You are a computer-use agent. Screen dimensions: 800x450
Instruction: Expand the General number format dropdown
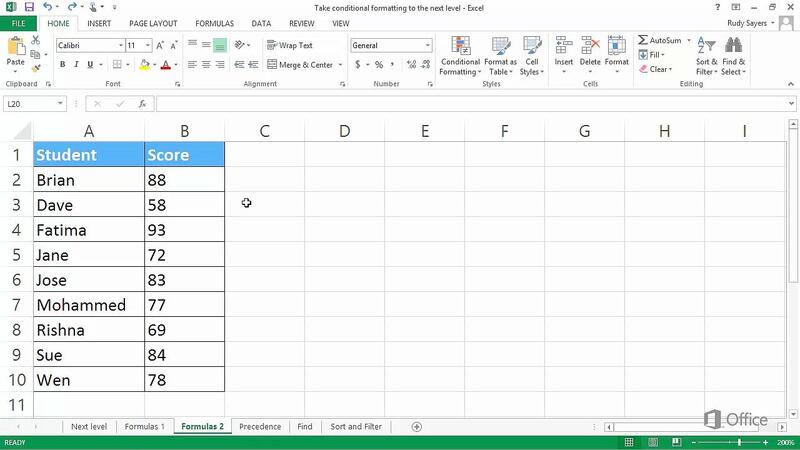(428, 45)
